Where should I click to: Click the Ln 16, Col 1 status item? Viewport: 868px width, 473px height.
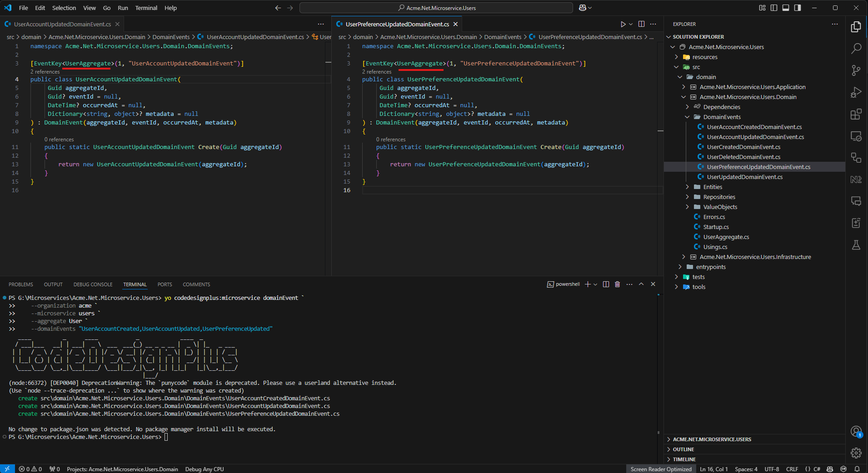click(713, 469)
